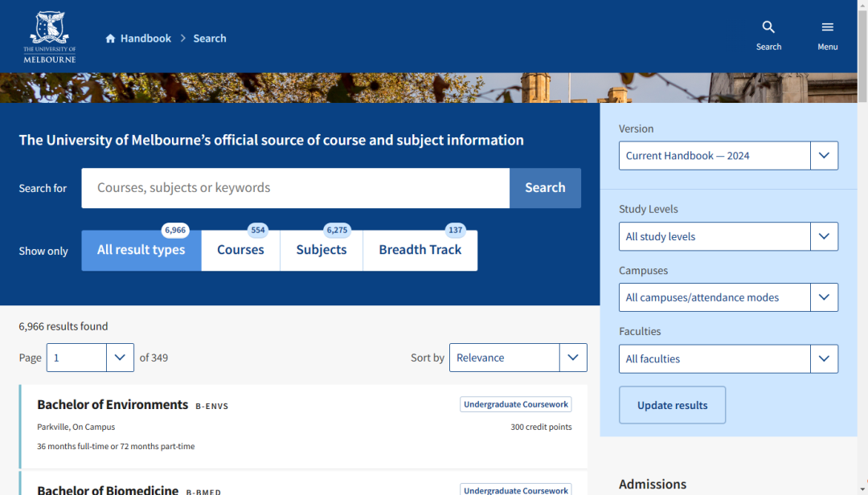Open the Bachelor of Environments result
The image size is (868, 495).
pyautogui.click(x=113, y=405)
